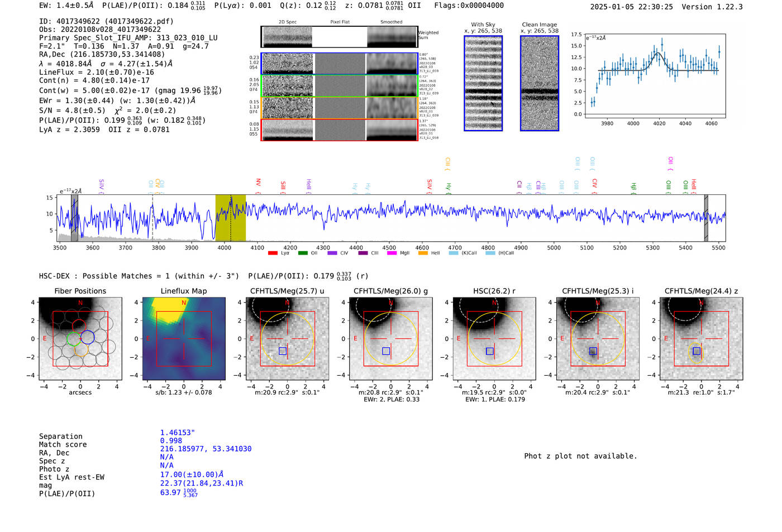Click the orange HeII legend swatch
Screen dimensions: 782x532
(x=423, y=253)
